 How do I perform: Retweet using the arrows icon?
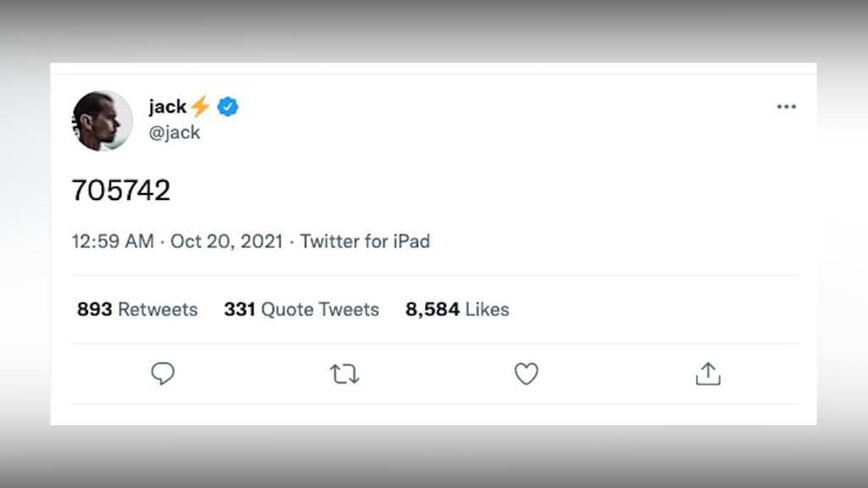pos(344,374)
